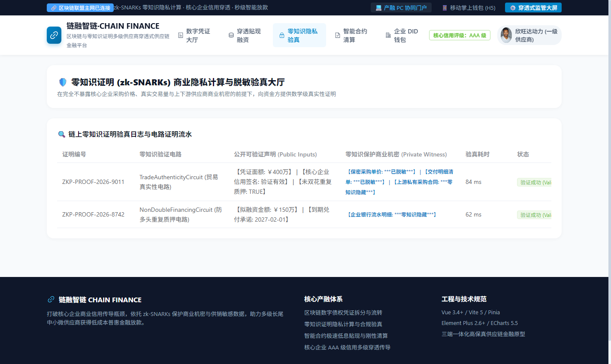Click the 链融智链·CHAIN FINANCE brand title
The width and height of the screenshot is (611, 364).
point(113,26)
